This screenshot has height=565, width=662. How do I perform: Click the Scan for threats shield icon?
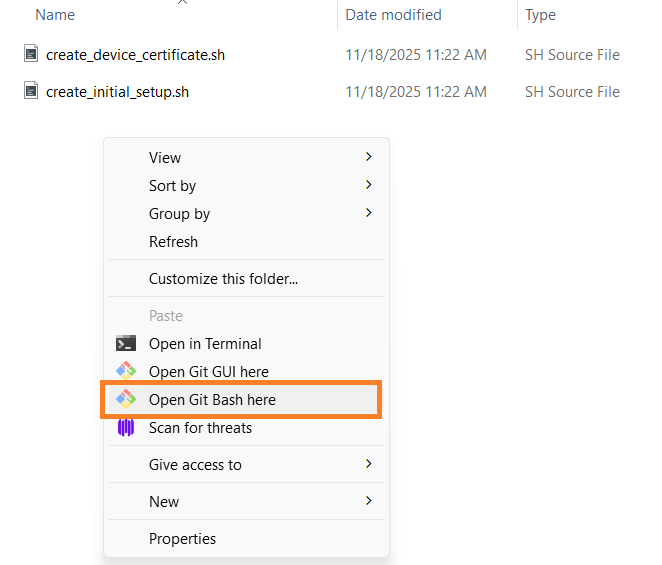pos(126,428)
